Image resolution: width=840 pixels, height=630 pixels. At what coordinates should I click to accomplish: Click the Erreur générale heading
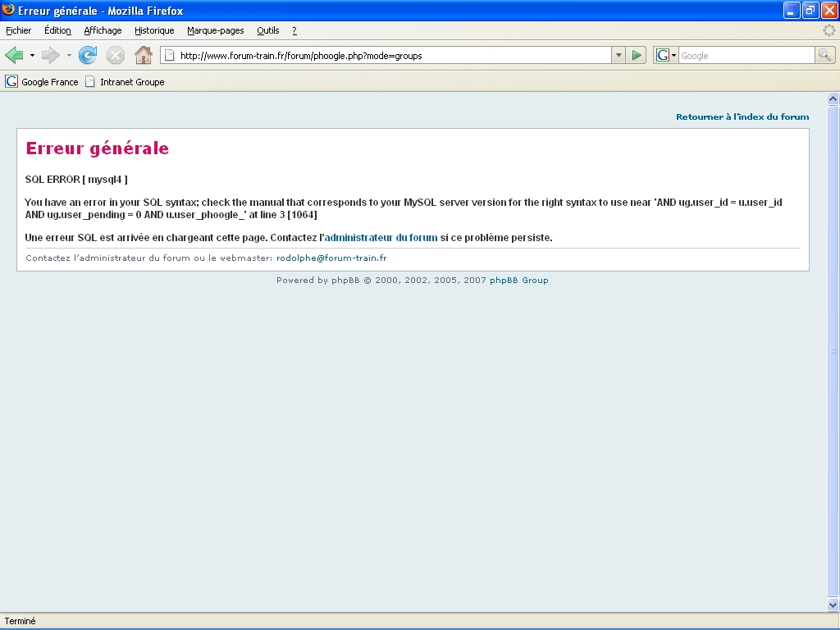click(x=97, y=148)
